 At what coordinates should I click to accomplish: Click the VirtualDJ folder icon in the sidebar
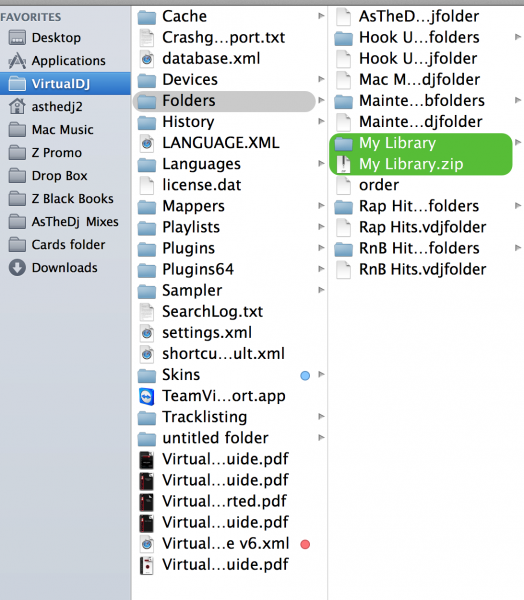[17, 83]
